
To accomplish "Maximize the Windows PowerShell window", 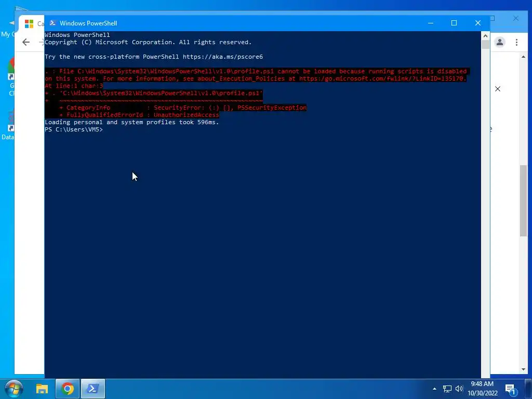I will tap(454, 23).
